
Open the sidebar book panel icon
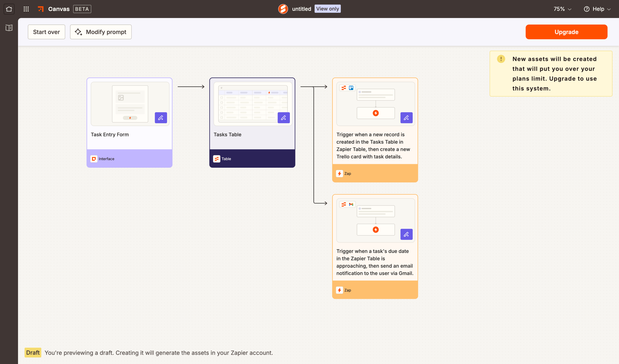pyautogui.click(x=9, y=28)
